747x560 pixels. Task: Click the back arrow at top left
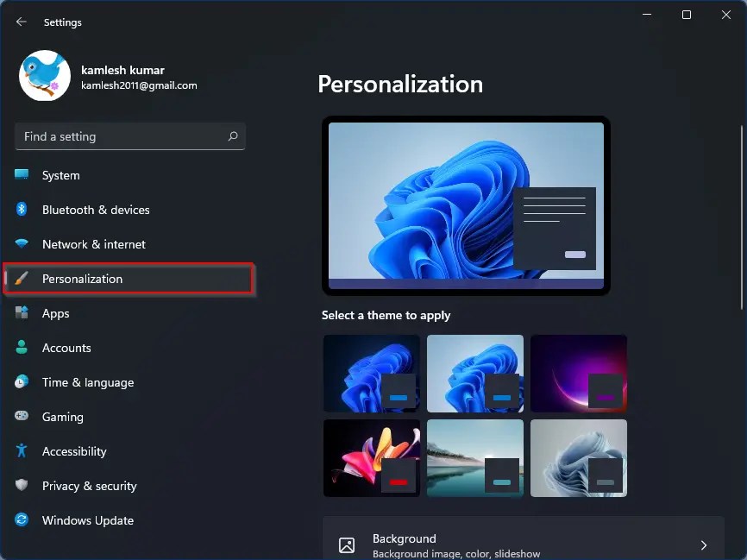click(19, 22)
